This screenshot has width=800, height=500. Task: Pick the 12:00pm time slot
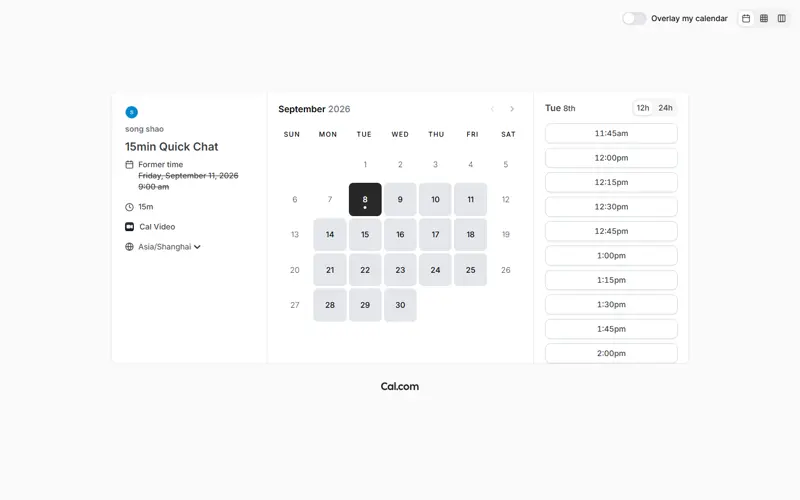point(611,158)
